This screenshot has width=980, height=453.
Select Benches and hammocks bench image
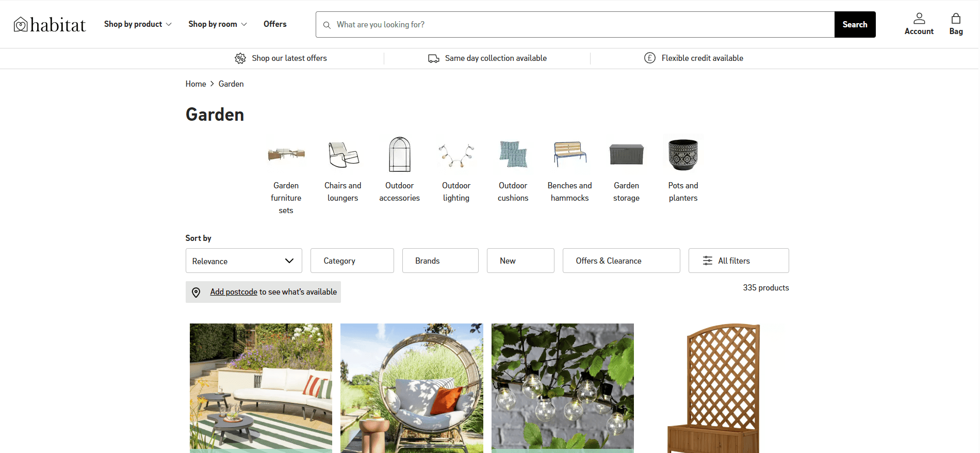[570, 154]
